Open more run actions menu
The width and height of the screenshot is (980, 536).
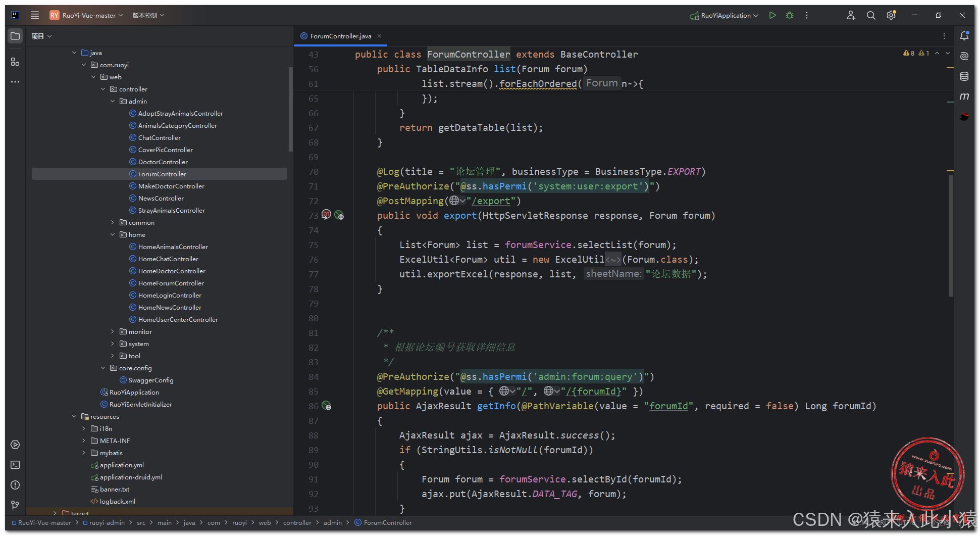807,15
